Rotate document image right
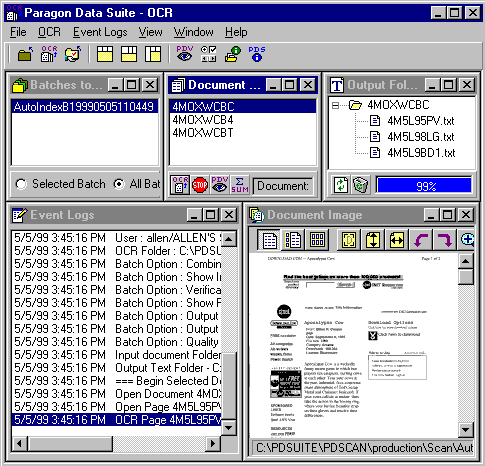The image size is (485, 466). (445, 239)
